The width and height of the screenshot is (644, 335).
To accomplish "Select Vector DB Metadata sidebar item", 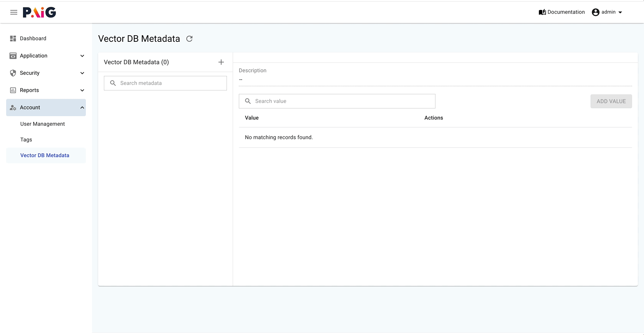I will 46,155.
